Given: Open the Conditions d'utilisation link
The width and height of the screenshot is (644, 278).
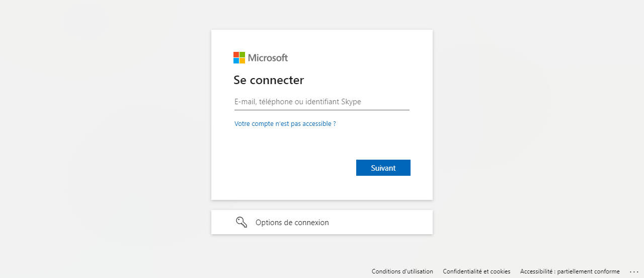Looking at the screenshot, I should pos(402,271).
